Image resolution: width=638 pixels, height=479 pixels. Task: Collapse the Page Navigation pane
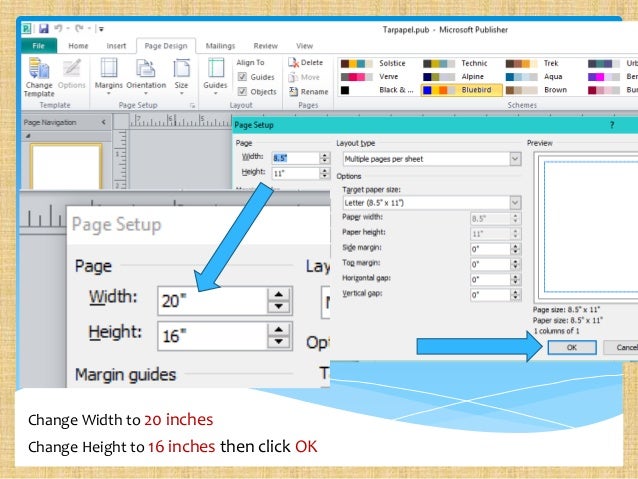click(x=104, y=122)
